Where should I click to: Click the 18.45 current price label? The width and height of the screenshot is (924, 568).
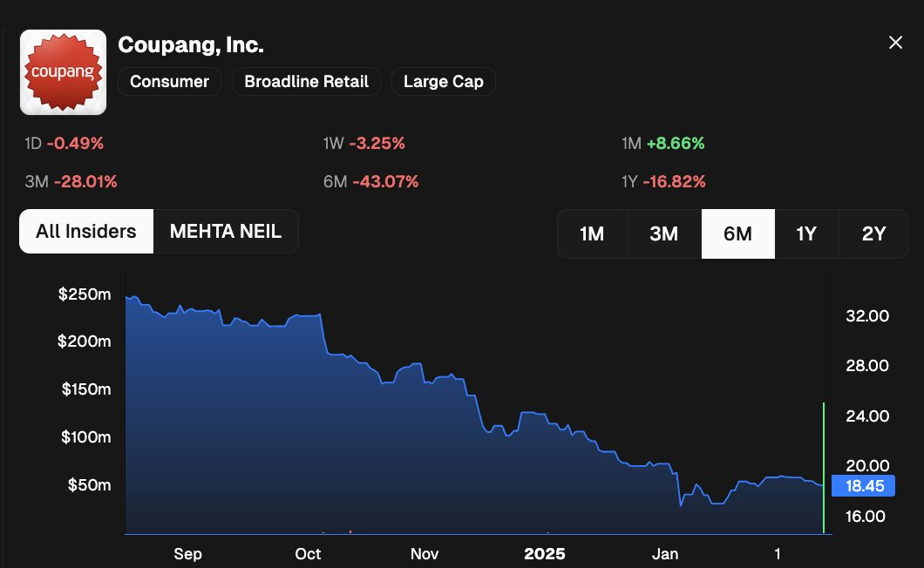[863, 486]
